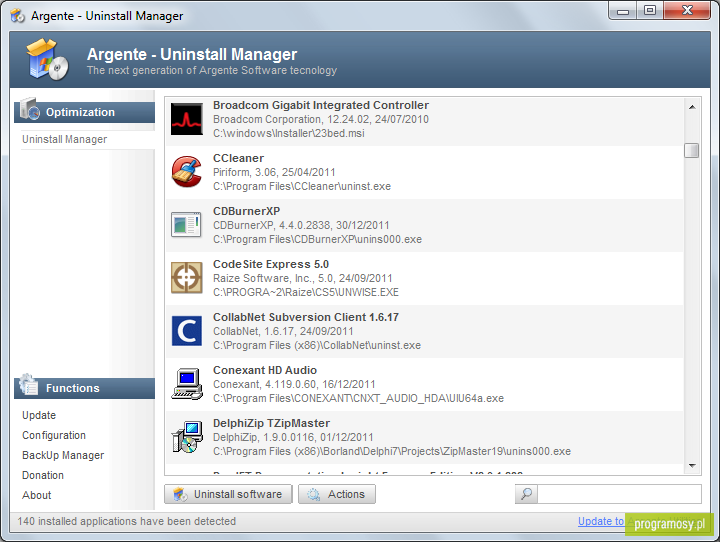The width and height of the screenshot is (720, 542).
Task: Click the 140 installed applications status text
Action: 126,521
